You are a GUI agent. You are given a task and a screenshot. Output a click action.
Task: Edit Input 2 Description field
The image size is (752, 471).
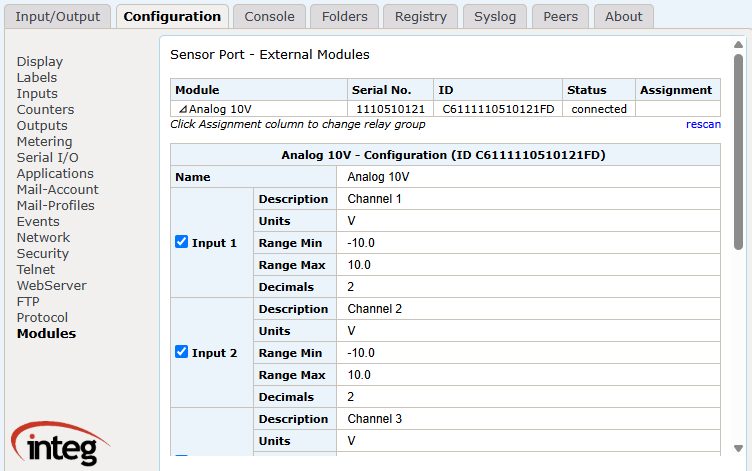[x=528, y=309]
